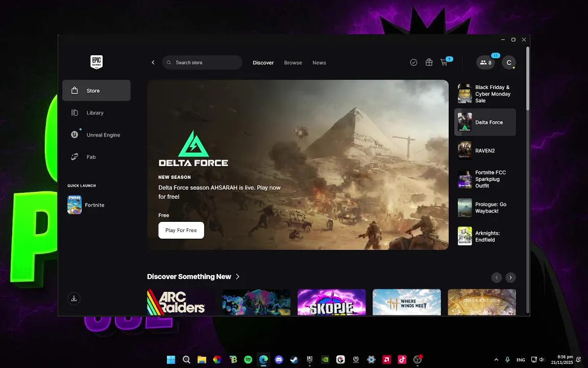Open the account profile avatar C
This screenshot has height=368, width=588.
[509, 62]
